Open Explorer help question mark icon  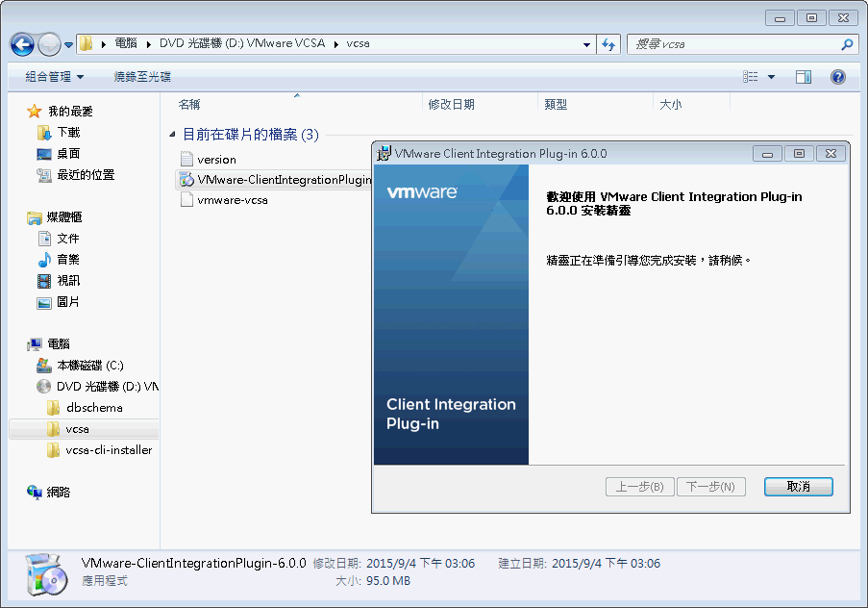tap(838, 77)
